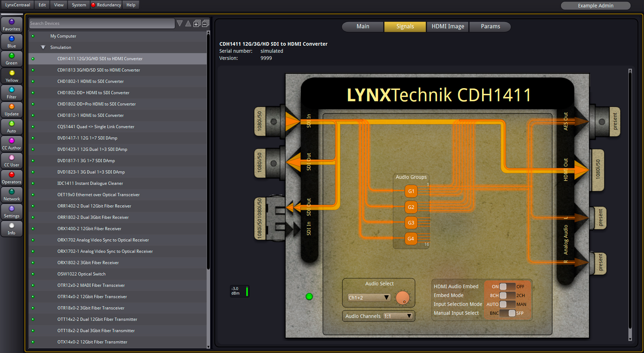This screenshot has width=644, height=353.
Task: Open CC Author in the sidebar
Action: [12, 144]
